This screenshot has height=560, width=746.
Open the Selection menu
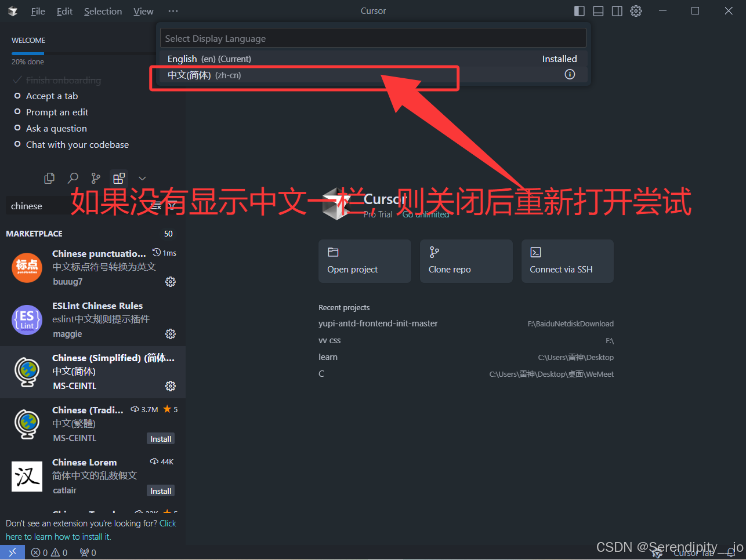103,11
